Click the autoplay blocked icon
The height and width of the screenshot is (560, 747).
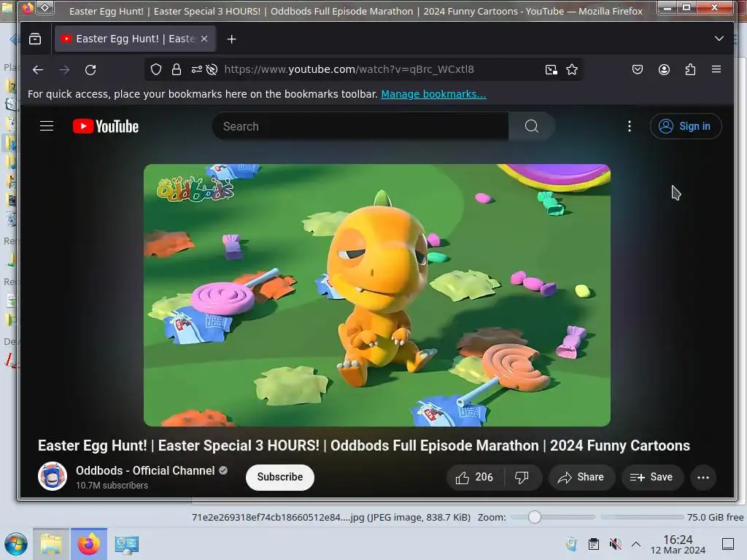point(212,69)
